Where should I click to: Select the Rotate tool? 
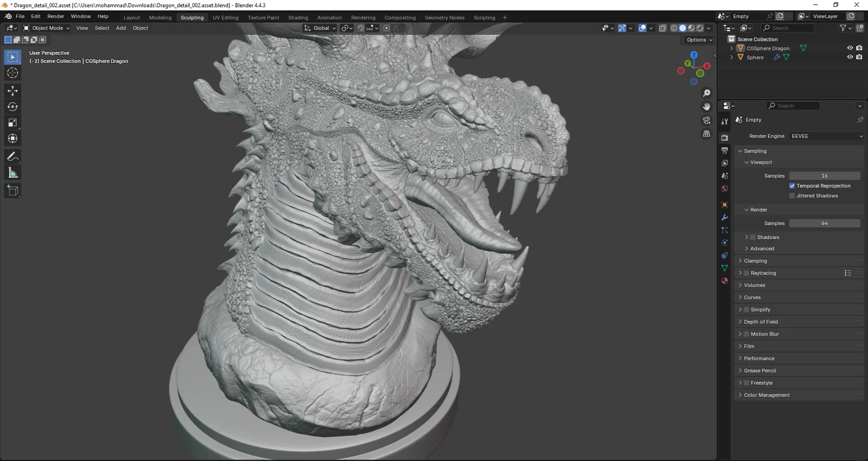point(12,107)
